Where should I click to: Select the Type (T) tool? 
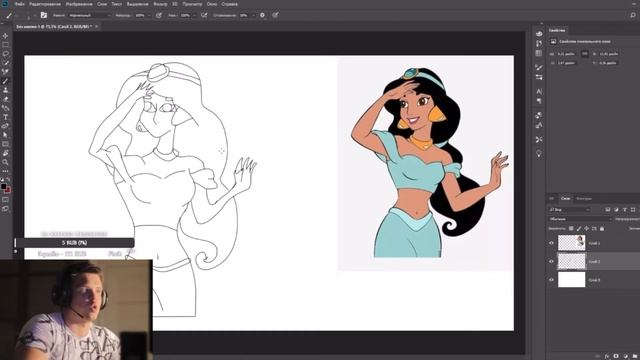pos(5,117)
